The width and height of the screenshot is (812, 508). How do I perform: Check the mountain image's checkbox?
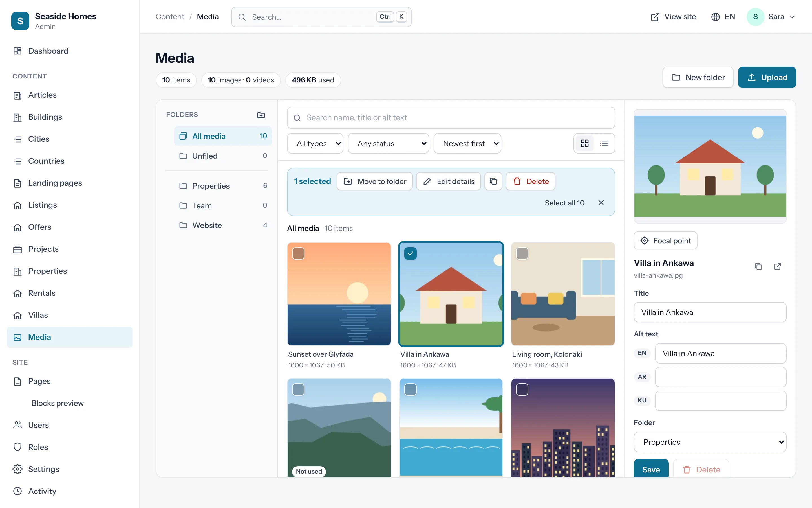click(298, 389)
